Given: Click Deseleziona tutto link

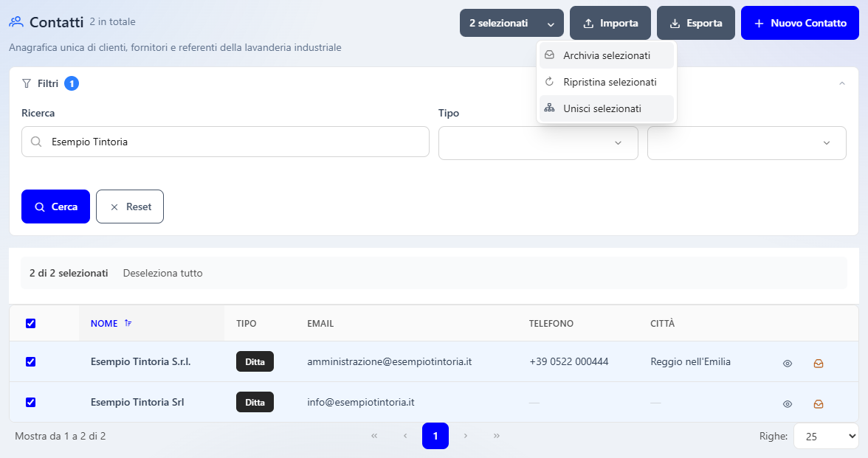Looking at the screenshot, I should 162,273.
